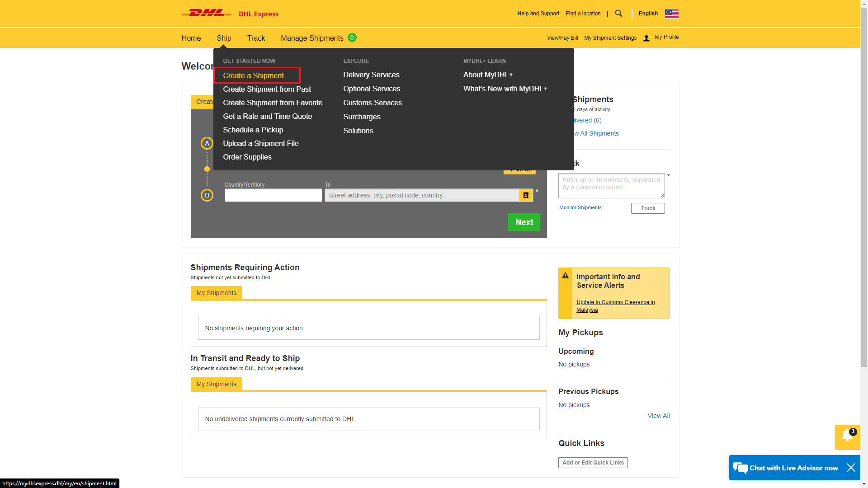The width and height of the screenshot is (868, 488).
Task: Open Find a location
Action: click(x=583, y=14)
